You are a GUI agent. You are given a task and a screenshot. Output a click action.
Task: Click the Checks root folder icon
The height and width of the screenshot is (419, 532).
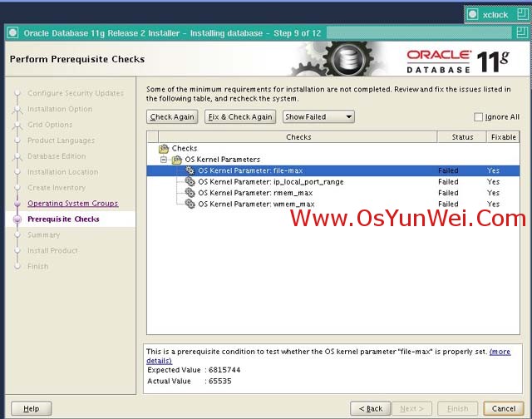pyautogui.click(x=164, y=149)
